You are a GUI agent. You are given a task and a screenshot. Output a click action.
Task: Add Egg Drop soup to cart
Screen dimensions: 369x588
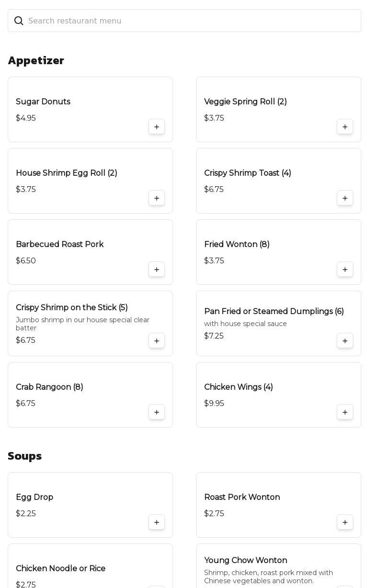tap(157, 522)
